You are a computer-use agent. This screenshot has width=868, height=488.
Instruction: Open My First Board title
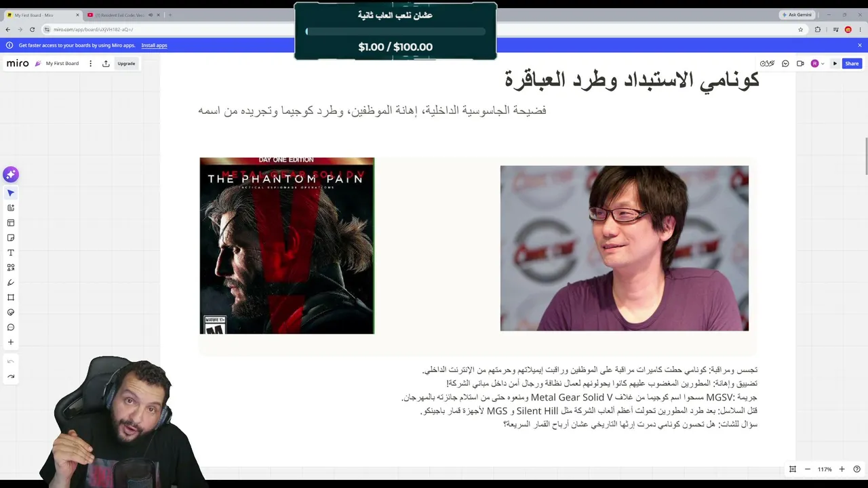62,64
